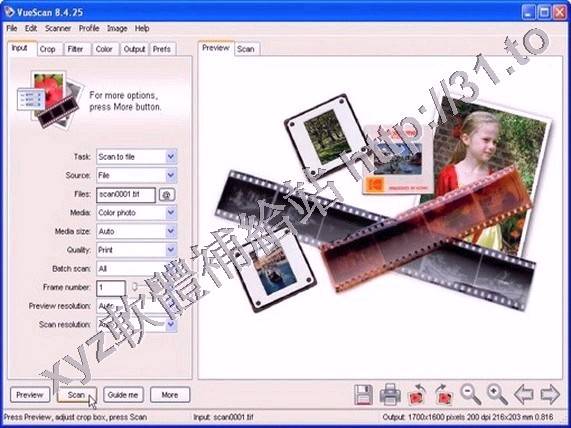The image size is (571, 428).
Task: Switch to the Color tab
Action: (x=104, y=49)
